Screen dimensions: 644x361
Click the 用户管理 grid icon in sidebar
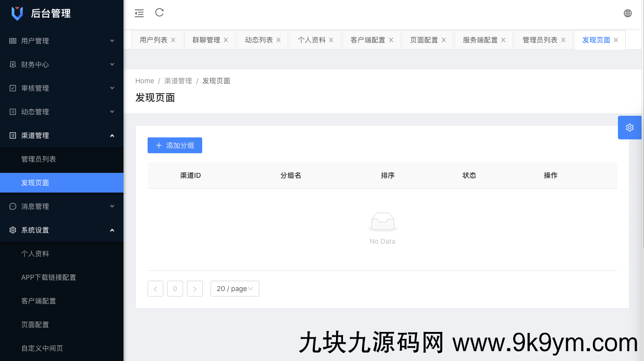click(14, 40)
